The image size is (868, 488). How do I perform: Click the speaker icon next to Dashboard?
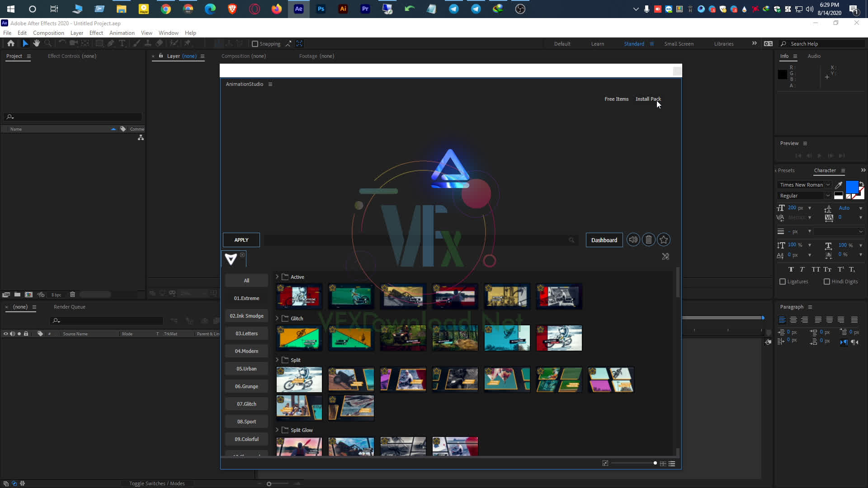coord(633,239)
